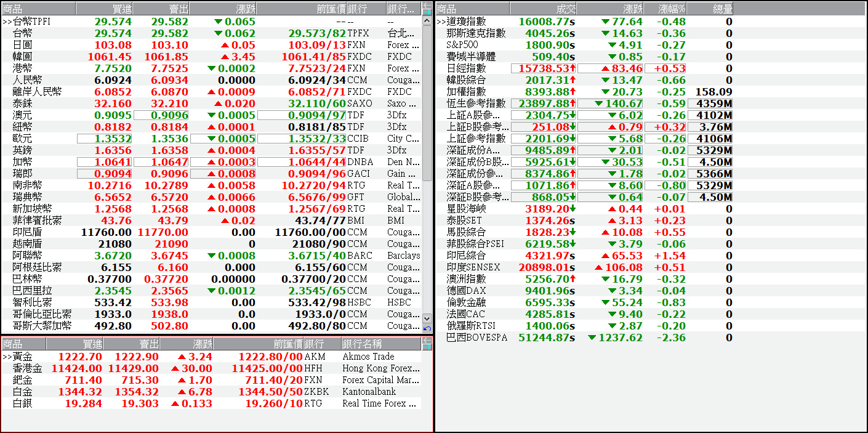This screenshot has width=868, height=433.
Task: Select the 黃金 gold row
Action: (x=212, y=357)
